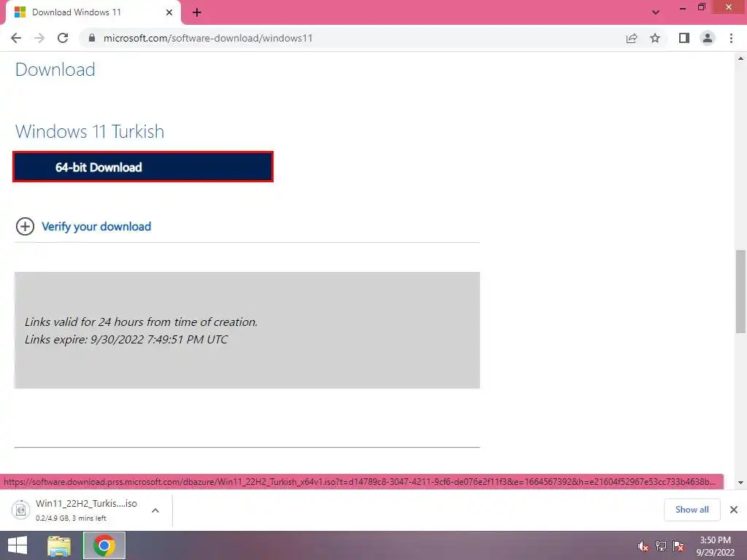Click the scrollbar up arrow
The image size is (747, 560).
pyautogui.click(x=740, y=58)
